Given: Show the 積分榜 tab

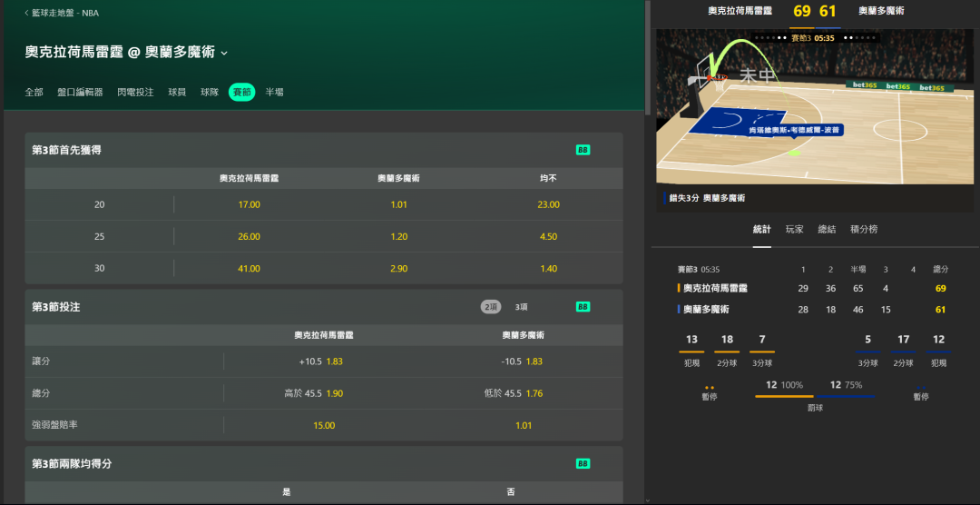Looking at the screenshot, I should pyautogui.click(x=864, y=230).
